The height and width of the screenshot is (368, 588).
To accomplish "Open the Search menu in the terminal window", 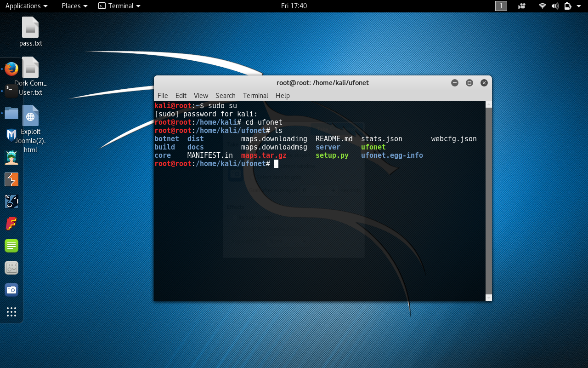I will [x=226, y=96].
